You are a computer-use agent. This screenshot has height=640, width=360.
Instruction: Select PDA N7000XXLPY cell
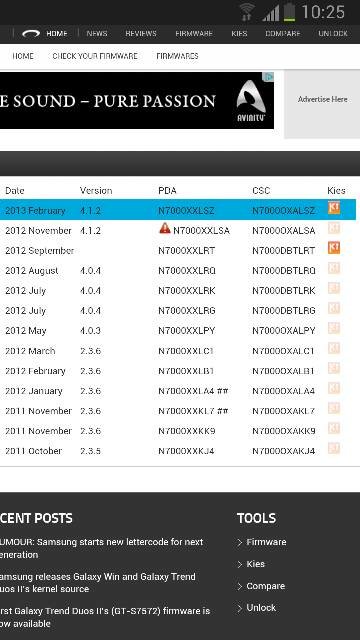tap(187, 331)
